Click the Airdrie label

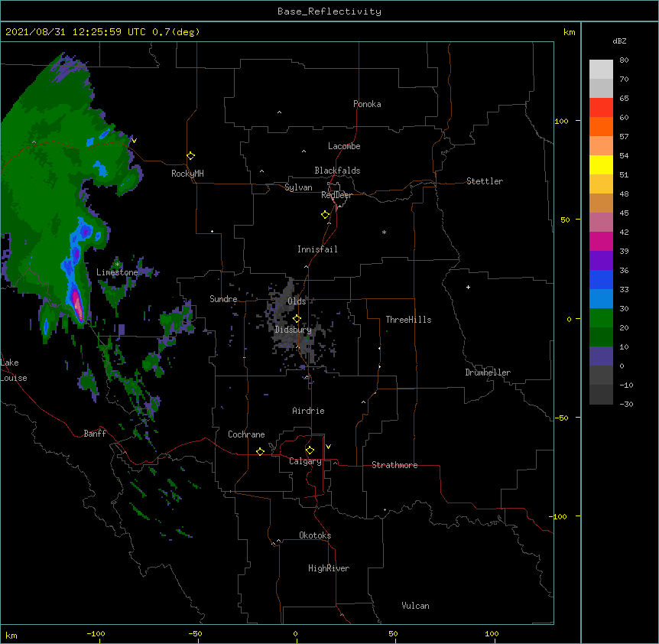(x=308, y=411)
